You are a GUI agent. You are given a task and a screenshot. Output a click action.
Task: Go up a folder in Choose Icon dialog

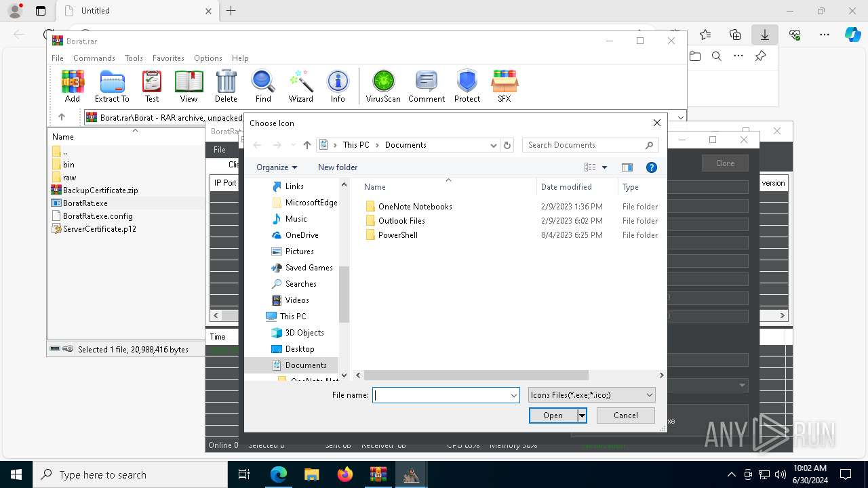[307, 145]
